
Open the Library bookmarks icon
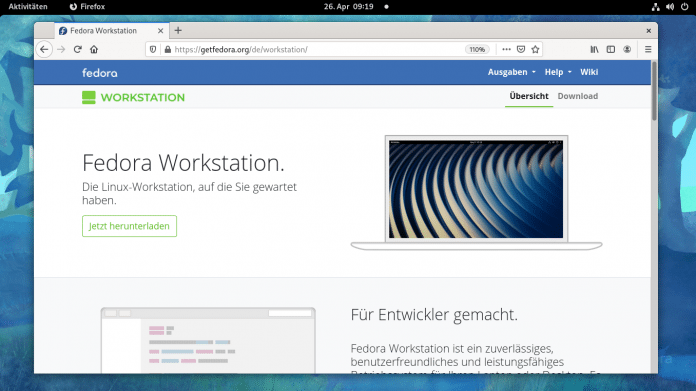click(x=594, y=49)
